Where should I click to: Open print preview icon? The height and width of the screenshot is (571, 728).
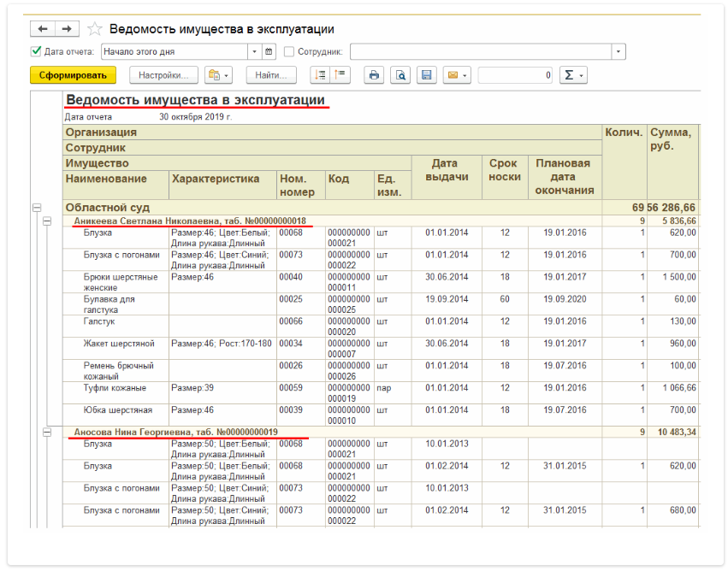(400, 75)
